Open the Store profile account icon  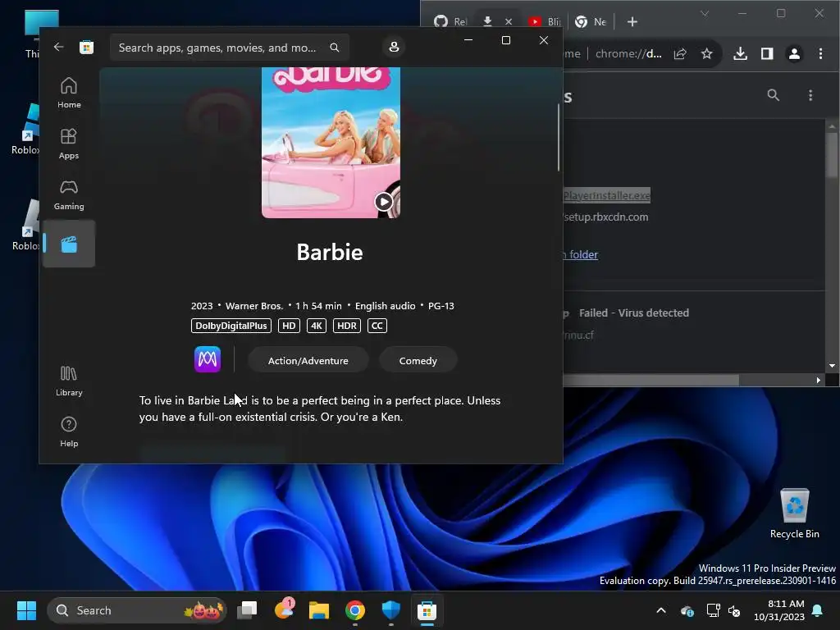pyautogui.click(x=394, y=47)
